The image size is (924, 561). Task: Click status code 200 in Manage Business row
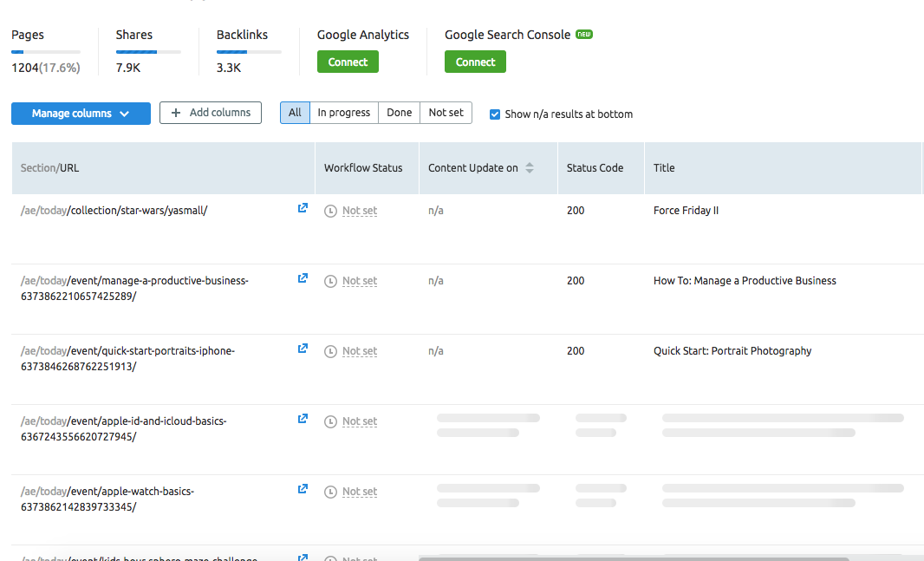pos(576,281)
